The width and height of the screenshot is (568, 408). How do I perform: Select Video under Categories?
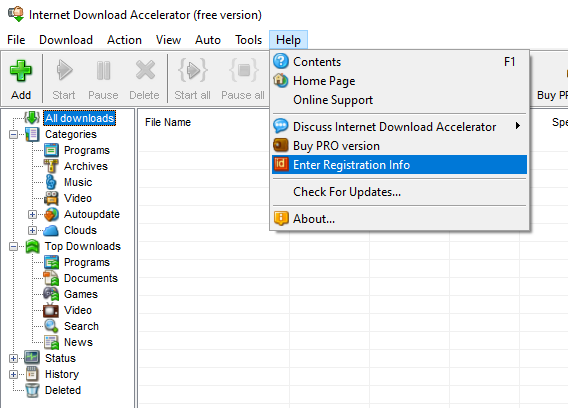(x=78, y=198)
